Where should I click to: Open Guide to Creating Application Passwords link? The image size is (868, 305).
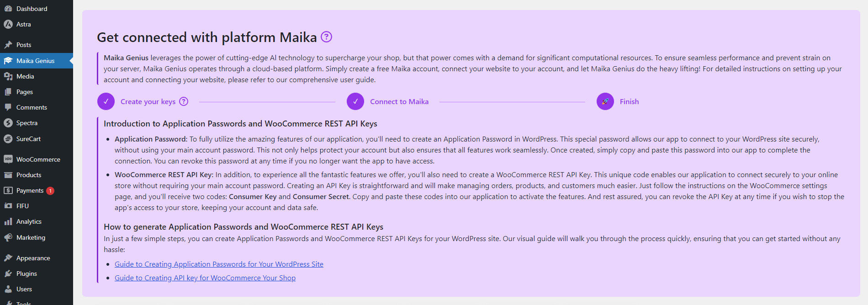click(219, 264)
